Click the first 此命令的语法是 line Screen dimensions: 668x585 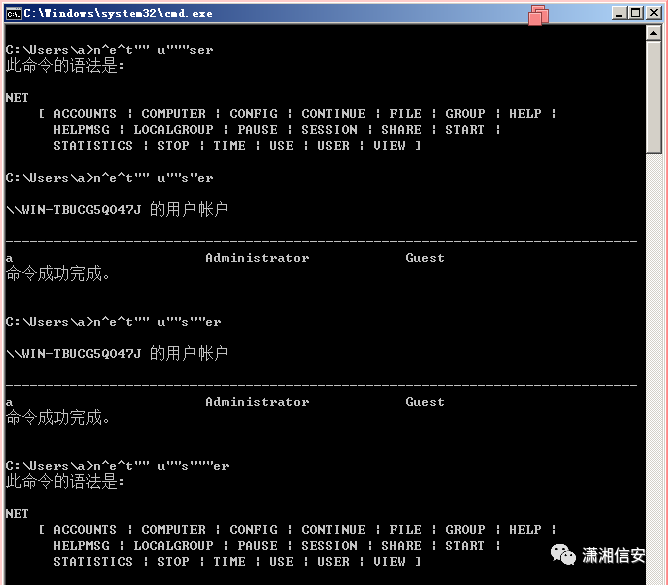tap(65, 66)
